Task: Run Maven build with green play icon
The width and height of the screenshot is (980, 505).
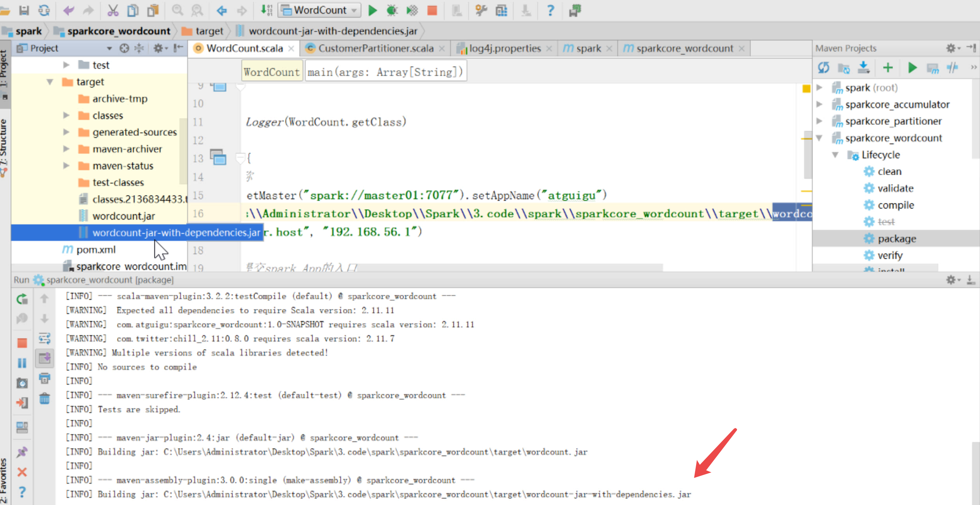Action: 912,68
